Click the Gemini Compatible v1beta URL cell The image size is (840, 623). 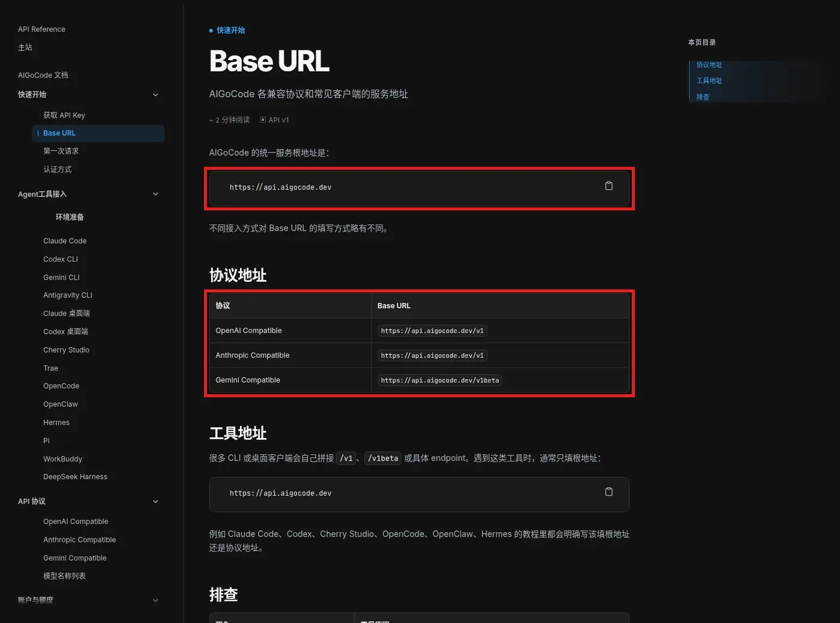click(440, 380)
